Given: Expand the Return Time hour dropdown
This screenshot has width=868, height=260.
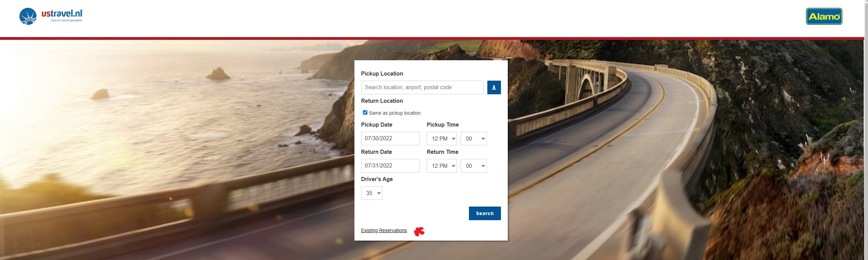Looking at the screenshot, I should click(x=442, y=166).
